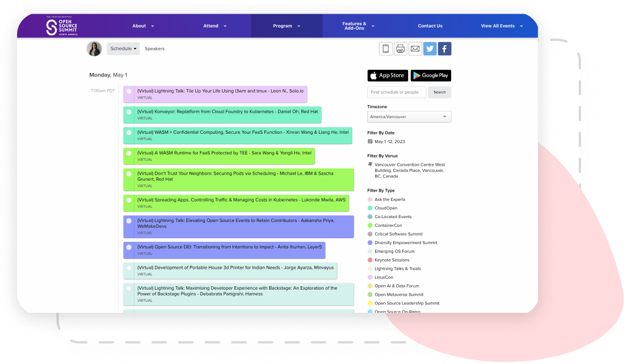Open the Speakers tab

click(x=154, y=48)
